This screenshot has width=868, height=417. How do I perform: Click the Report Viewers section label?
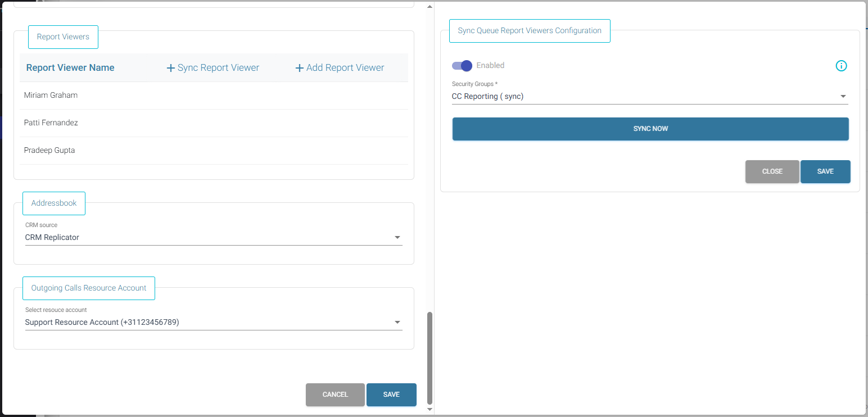tap(63, 37)
